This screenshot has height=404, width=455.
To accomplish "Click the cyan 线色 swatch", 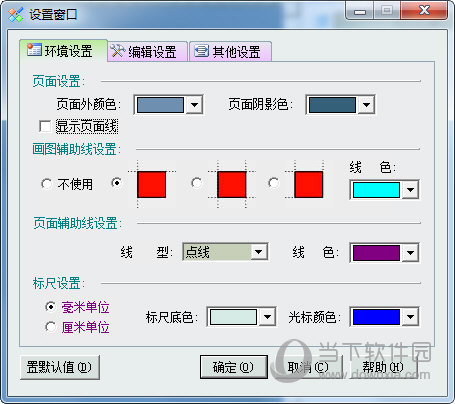I will [x=376, y=190].
